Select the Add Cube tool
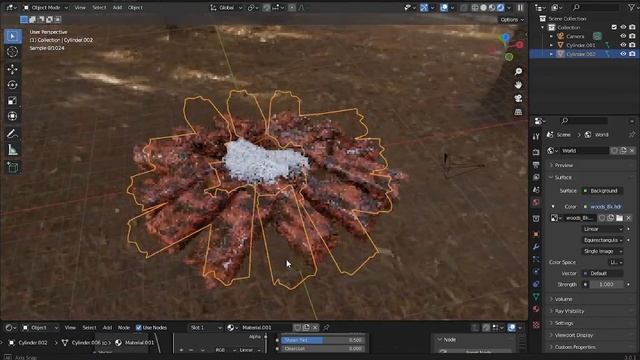640x360 pixels. tap(12, 167)
